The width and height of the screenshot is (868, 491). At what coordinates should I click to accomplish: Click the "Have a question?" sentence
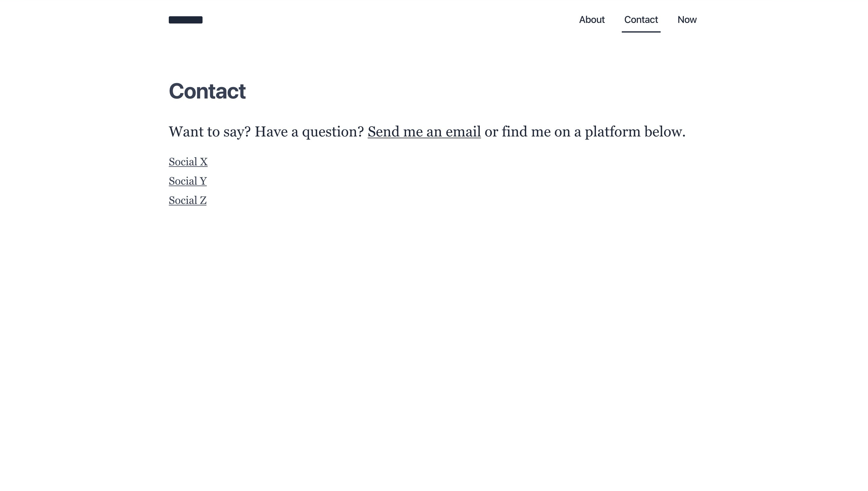coord(309,132)
